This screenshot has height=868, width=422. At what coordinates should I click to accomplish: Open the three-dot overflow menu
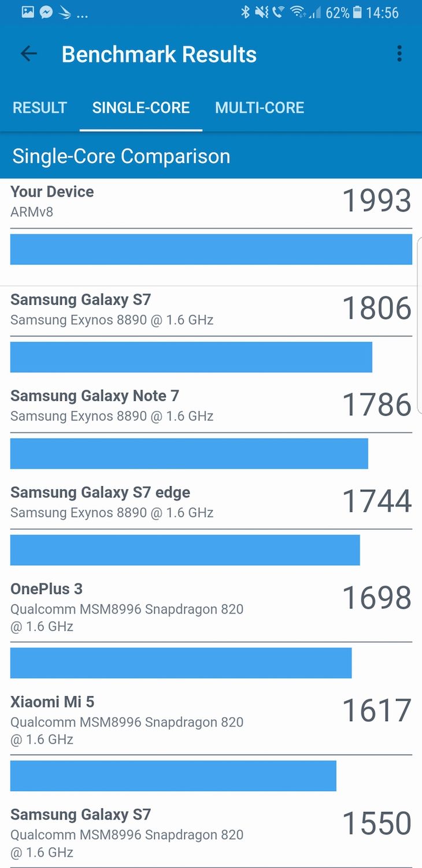[399, 54]
